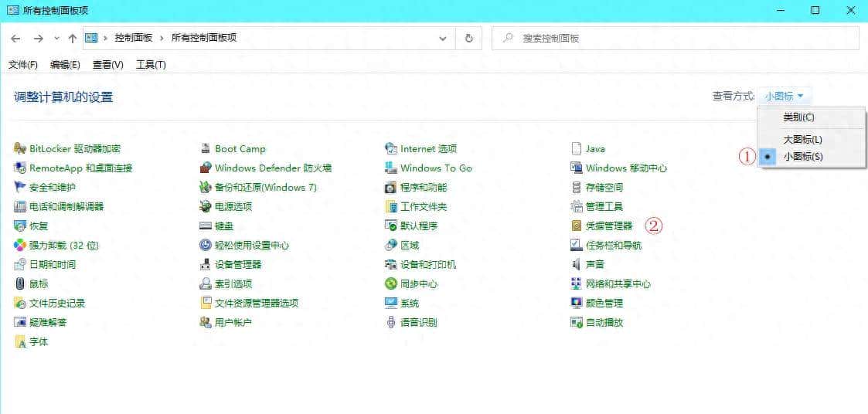
Task: Choose 大图标(L) view option
Action: (x=802, y=140)
